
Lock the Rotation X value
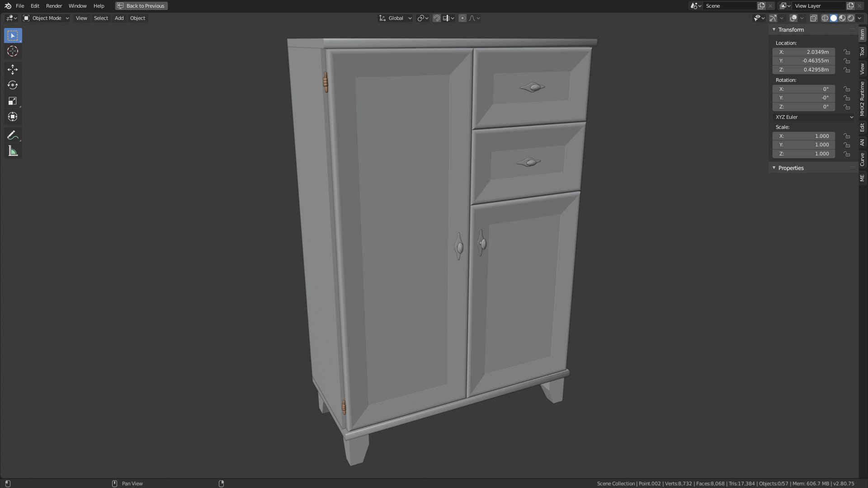847,89
